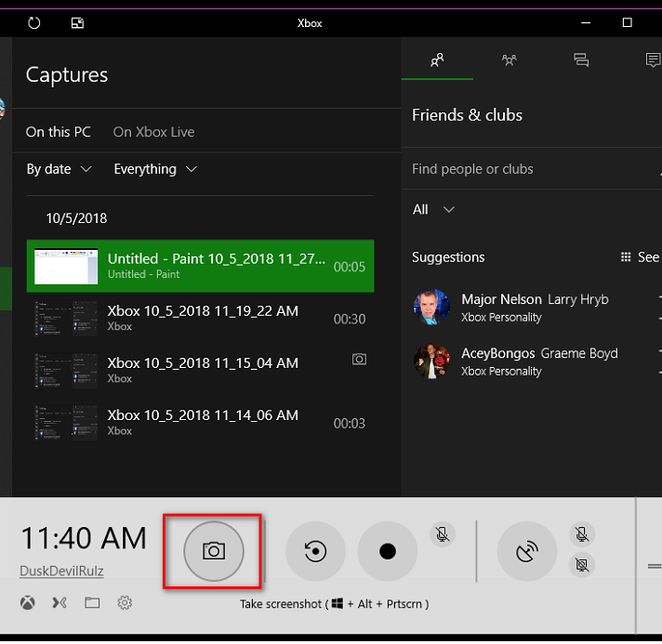662x644 pixels.
Task: Click the Game bar drag handle
Action: coord(655,566)
